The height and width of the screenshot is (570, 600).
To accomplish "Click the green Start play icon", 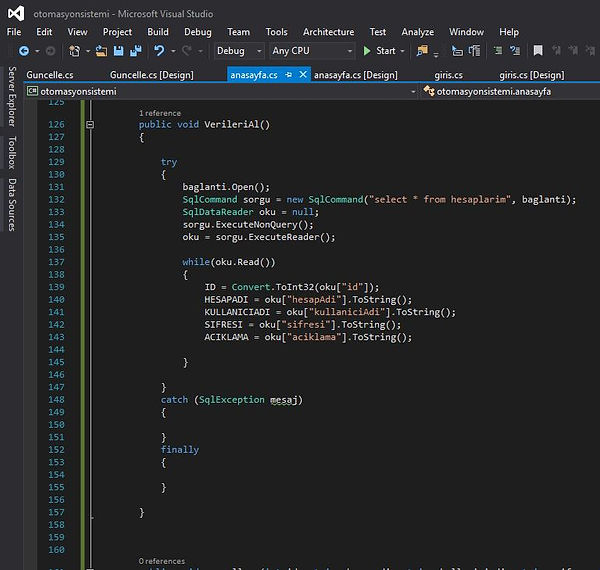I will pyautogui.click(x=367, y=51).
